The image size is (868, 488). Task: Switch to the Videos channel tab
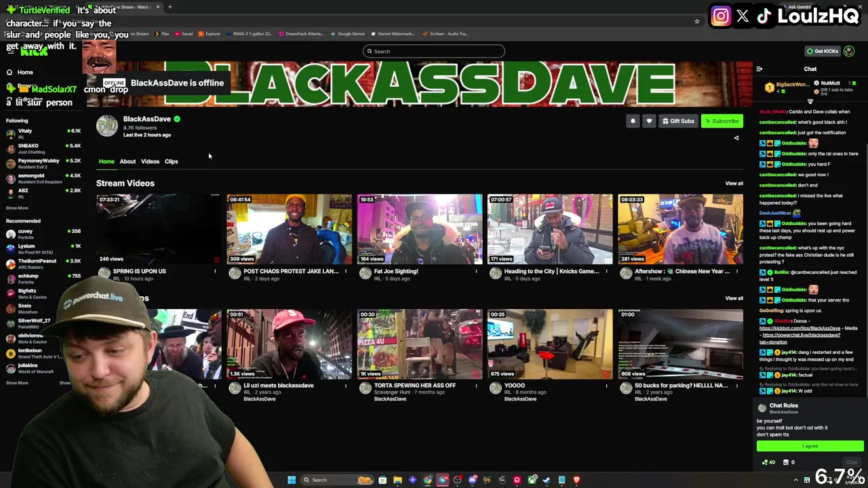pos(150,161)
